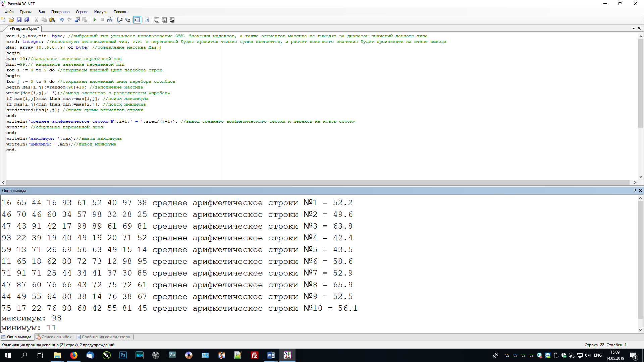Open the Модули menu
The height and width of the screenshot is (362, 644).
pyautogui.click(x=101, y=12)
